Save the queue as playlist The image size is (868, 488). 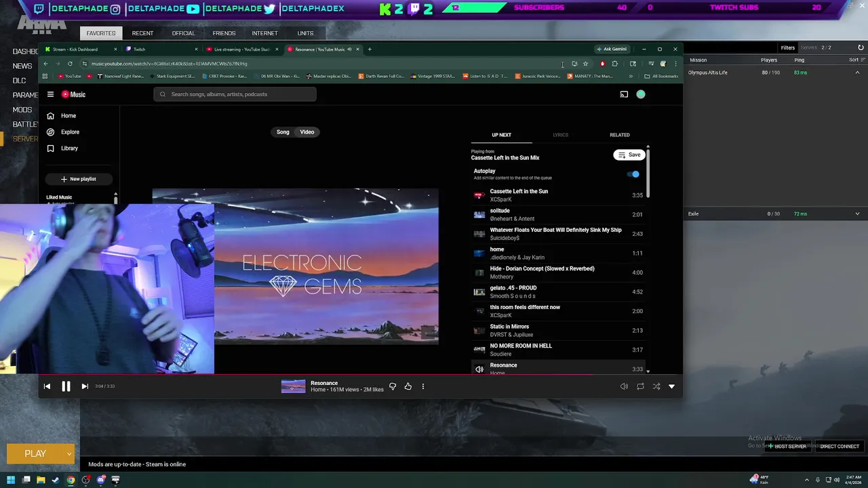629,155
